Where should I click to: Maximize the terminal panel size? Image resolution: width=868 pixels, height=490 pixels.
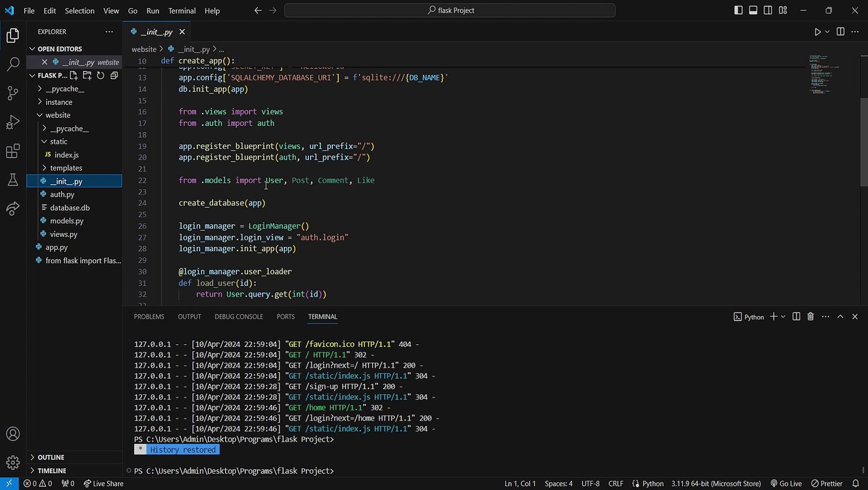click(x=840, y=316)
